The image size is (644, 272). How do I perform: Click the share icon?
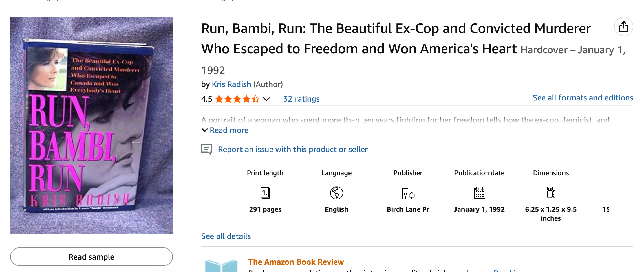624,27
